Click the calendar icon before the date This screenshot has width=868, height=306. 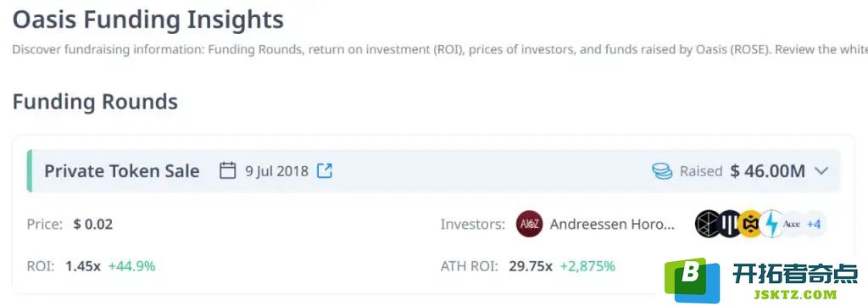click(x=227, y=170)
